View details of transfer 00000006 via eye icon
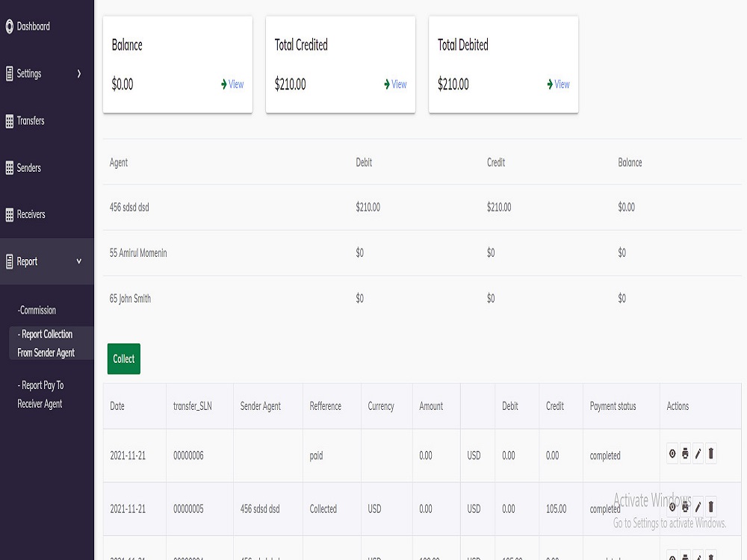The height and width of the screenshot is (560, 747). click(x=672, y=454)
